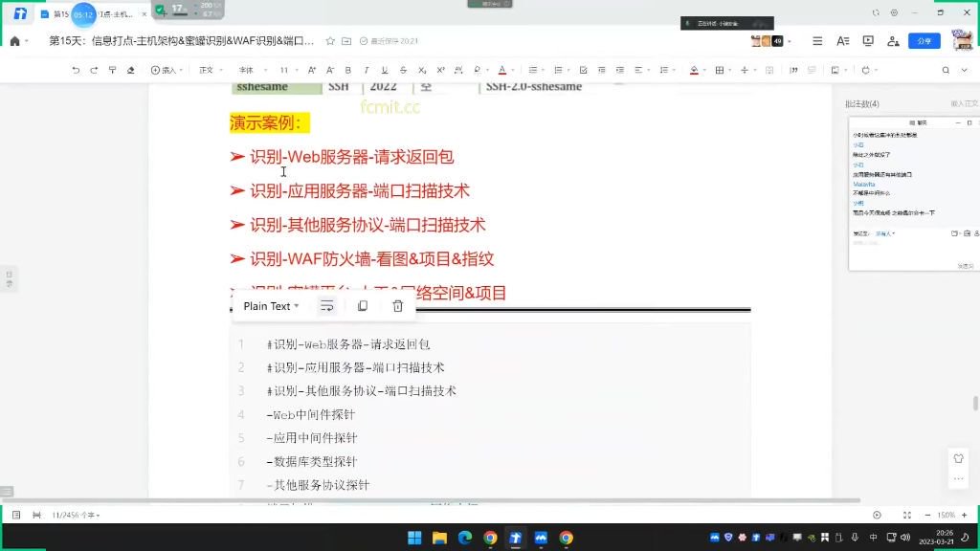
Task: Open the image insert icon
Action: point(835,70)
